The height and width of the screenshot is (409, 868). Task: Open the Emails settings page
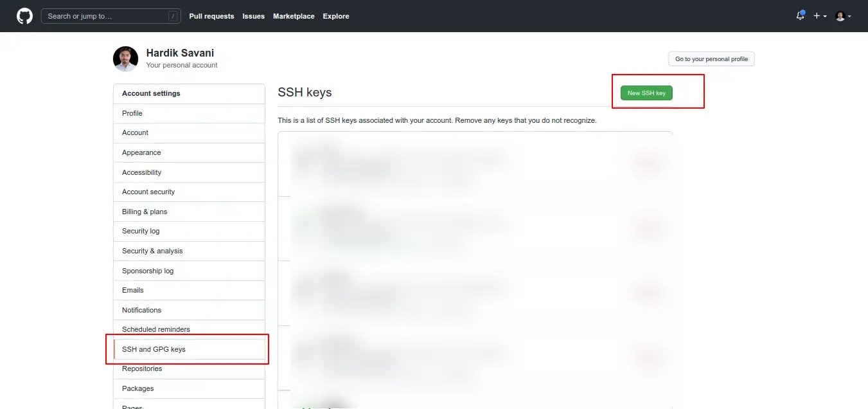click(x=133, y=290)
